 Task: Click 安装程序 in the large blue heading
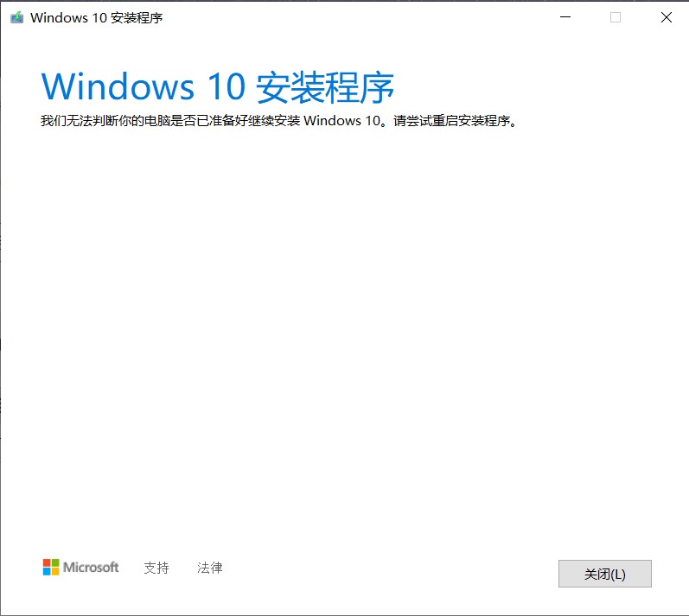pyautogui.click(x=325, y=87)
